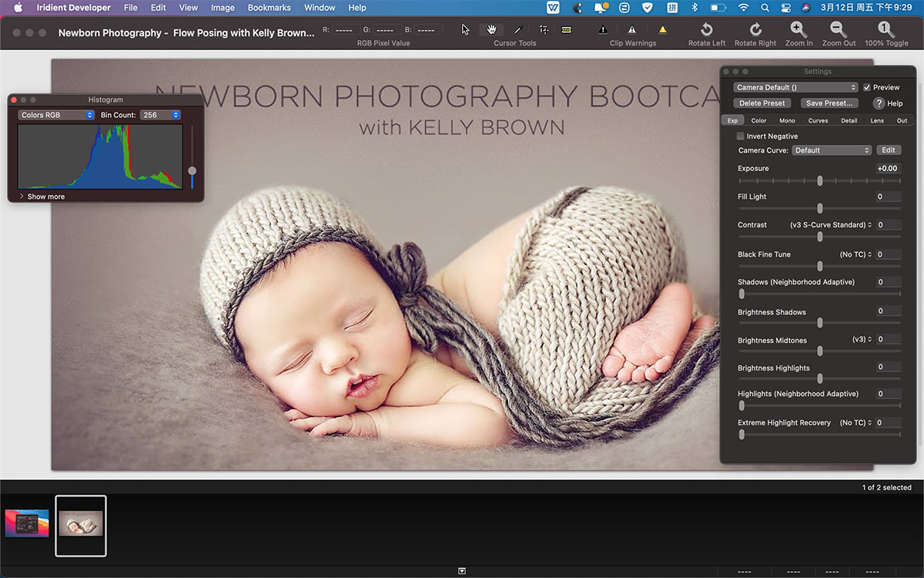This screenshot has width=924, height=578.
Task: Click the Shadows Neighborhood Adaptive slider handle
Action: (x=742, y=294)
